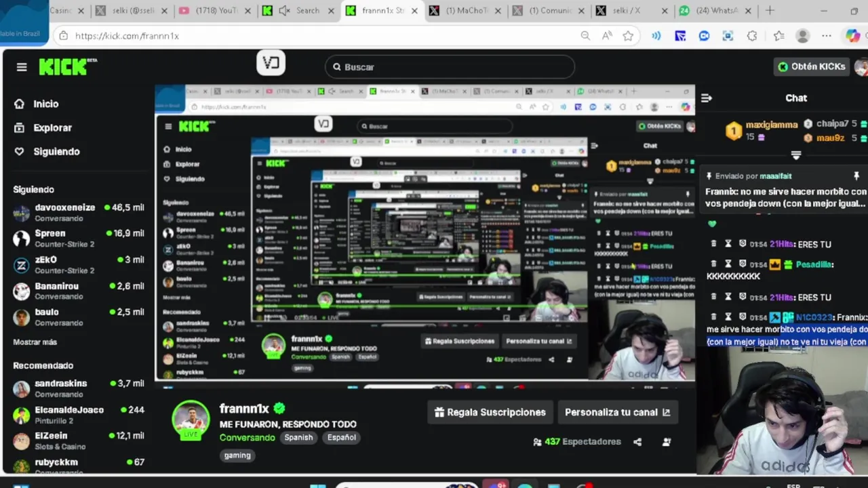This screenshot has width=868, height=488.
Task: Open the user avatar in Kick header
Action: [861, 66]
